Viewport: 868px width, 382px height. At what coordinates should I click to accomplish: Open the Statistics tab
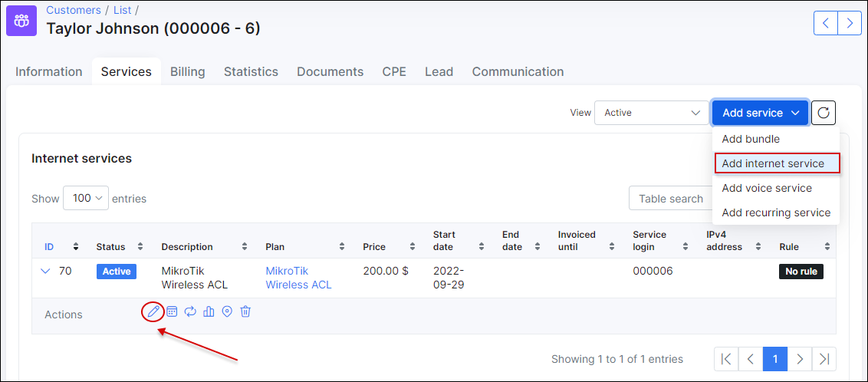pyautogui.click(x=252, y=72)
